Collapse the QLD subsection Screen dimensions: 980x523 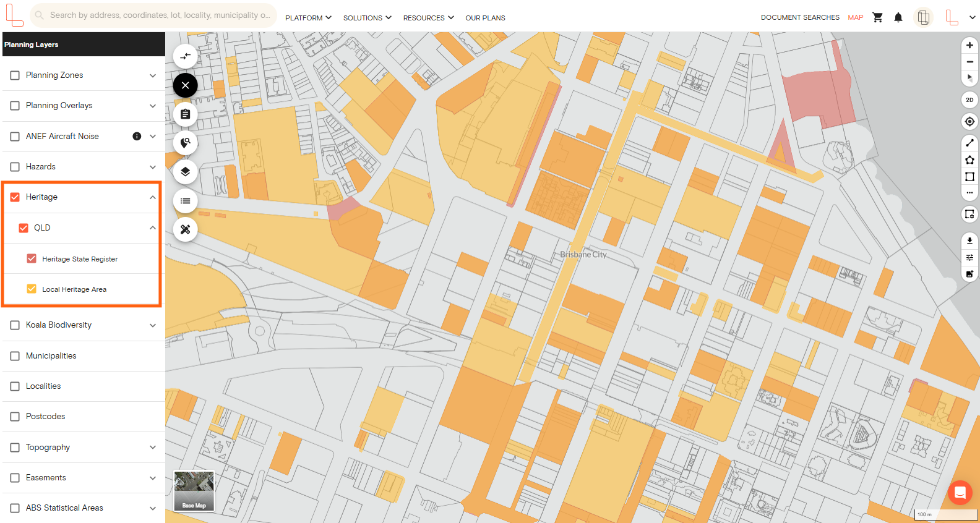click(153, 227)
